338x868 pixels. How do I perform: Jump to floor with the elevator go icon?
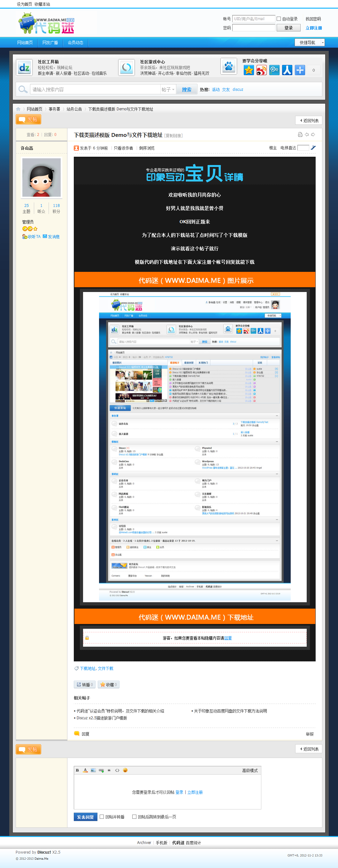pos(313,147)
